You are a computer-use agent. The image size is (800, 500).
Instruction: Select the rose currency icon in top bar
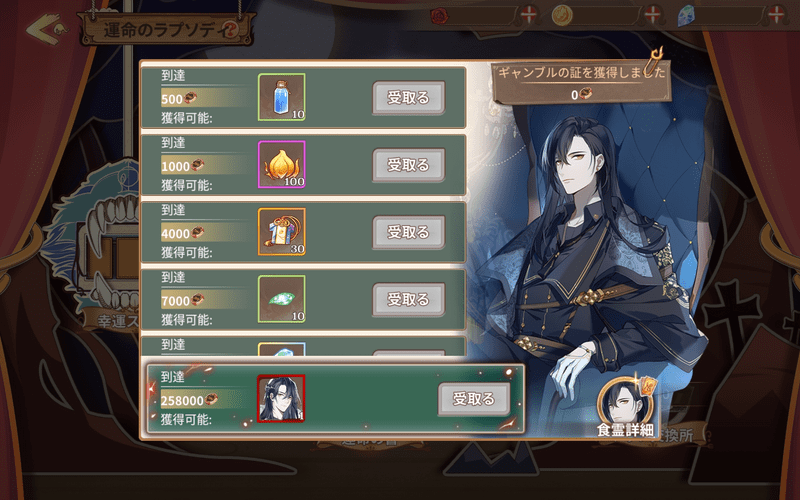pyautogui.click(x=439, y=15)
